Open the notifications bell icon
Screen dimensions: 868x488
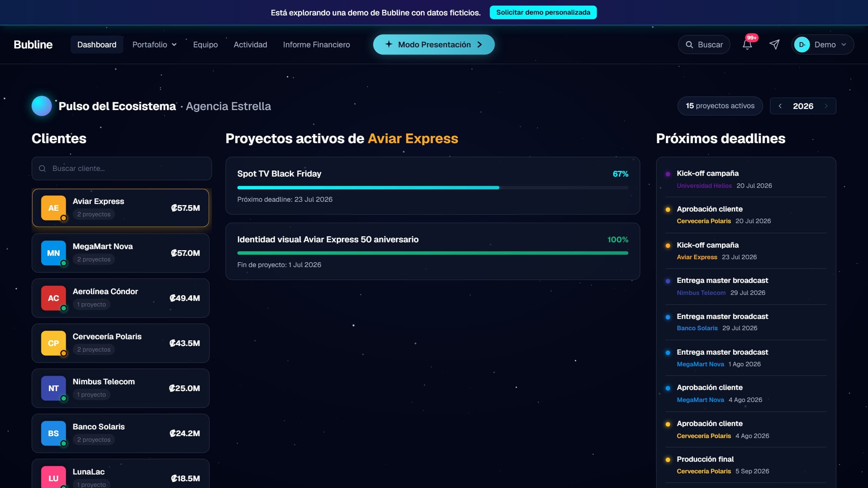pyautogui.click(x=747, y=45)
